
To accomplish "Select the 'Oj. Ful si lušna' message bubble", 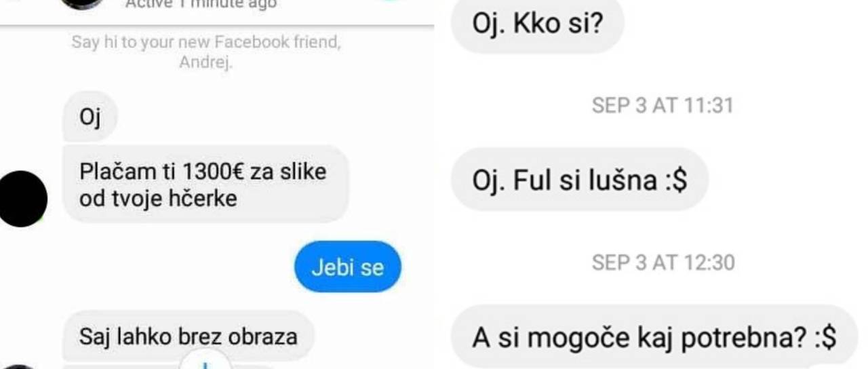I will 580,180.
